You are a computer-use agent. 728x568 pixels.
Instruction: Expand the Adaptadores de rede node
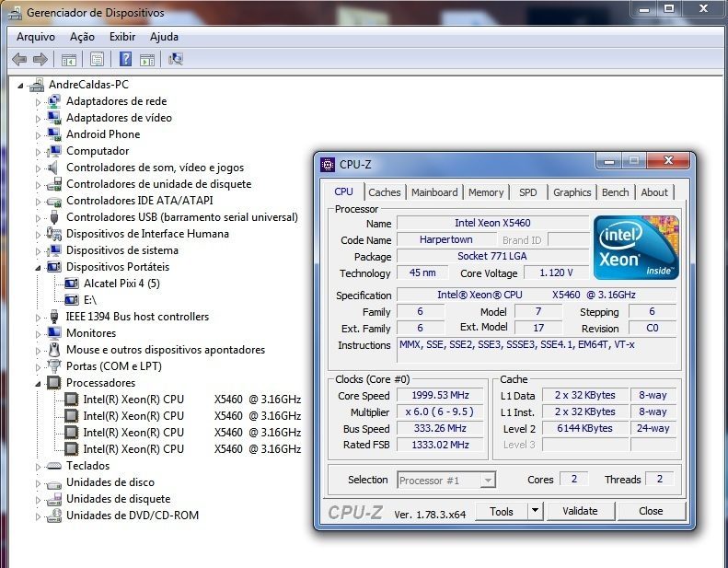(38, 101)
